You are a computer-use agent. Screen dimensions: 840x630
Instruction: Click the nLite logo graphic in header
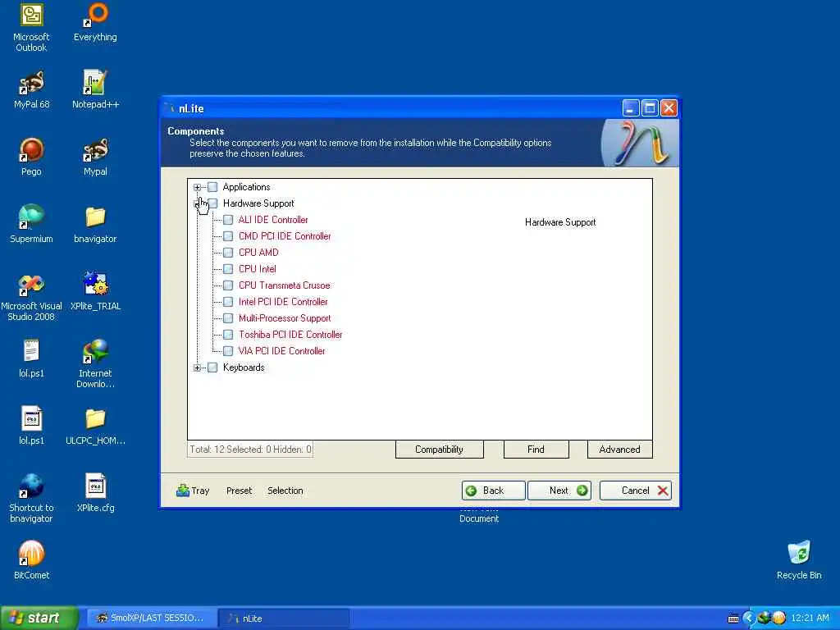640,144
